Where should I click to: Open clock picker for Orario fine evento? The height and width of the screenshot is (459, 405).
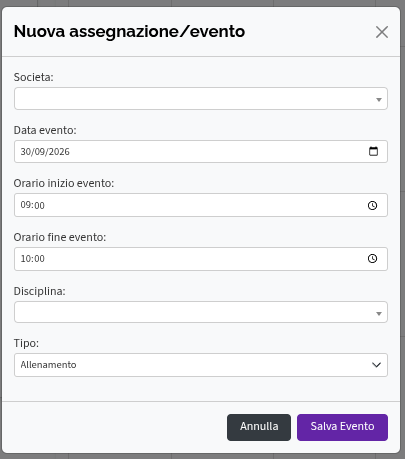click(372, 259)
